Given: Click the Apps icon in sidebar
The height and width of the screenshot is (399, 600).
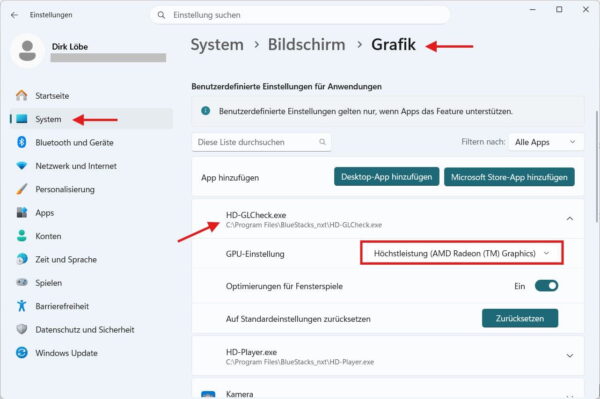Looking at the screenshot, I should tap(21, 212).
